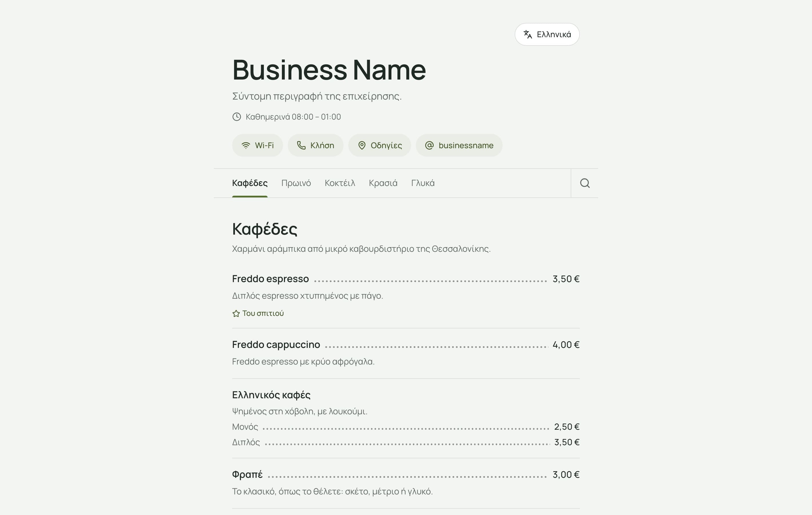Select the Καφέδες tab
812x515 pixels.
coord(250,183)
